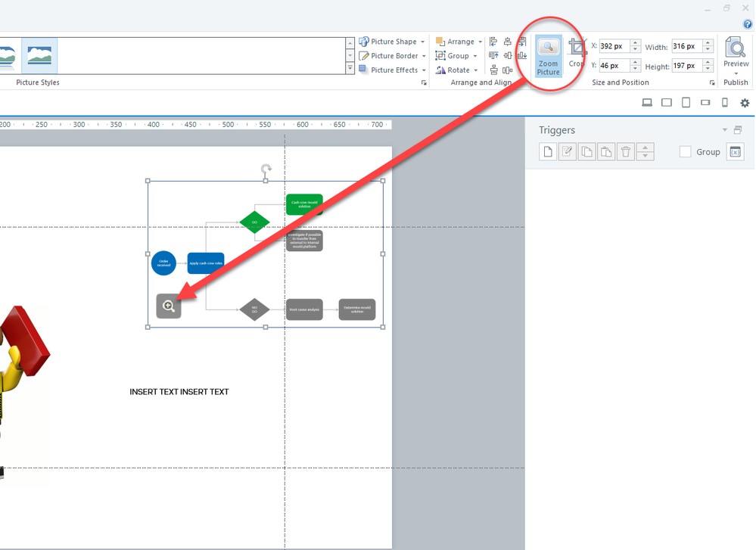Enable the Group checkbox in Triggers
This screenshot has height=550, width=756.
[685, 152]
